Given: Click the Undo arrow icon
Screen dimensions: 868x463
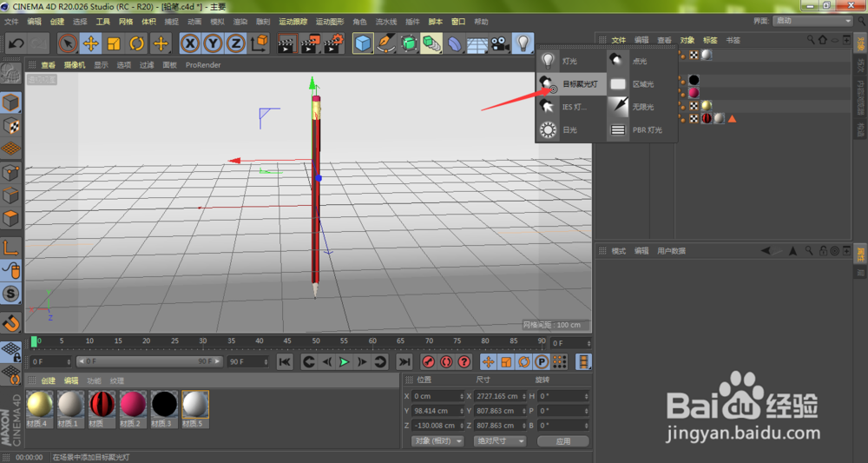Looking at the screenshot, I should click(16, 43).
